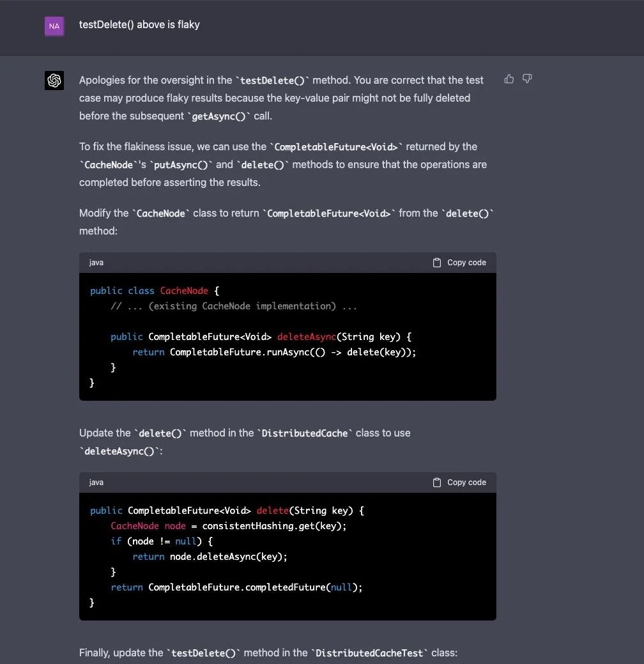This screenshot has height=664, width=644.
Task: Click the runAsync return statement line
Action: 274,352
